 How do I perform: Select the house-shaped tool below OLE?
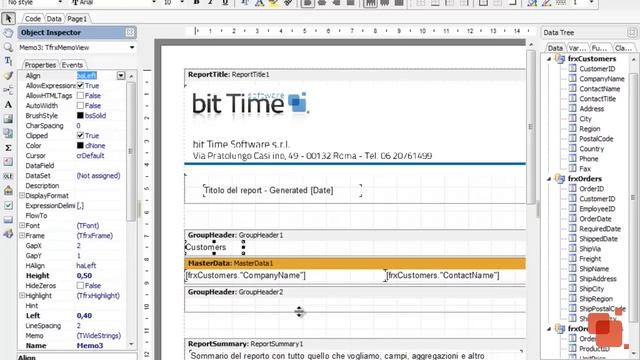click(x=8, y=191)
